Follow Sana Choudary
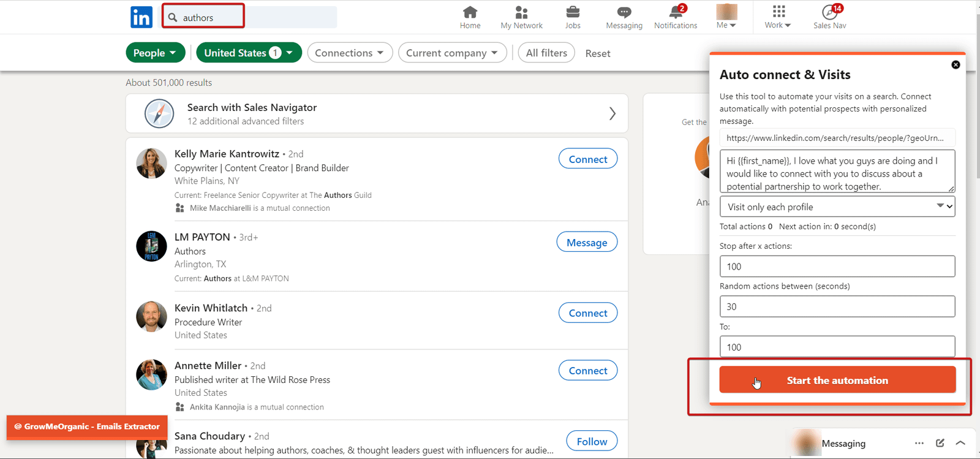Viewport: 980px width, 459px height. pos(592,441)
